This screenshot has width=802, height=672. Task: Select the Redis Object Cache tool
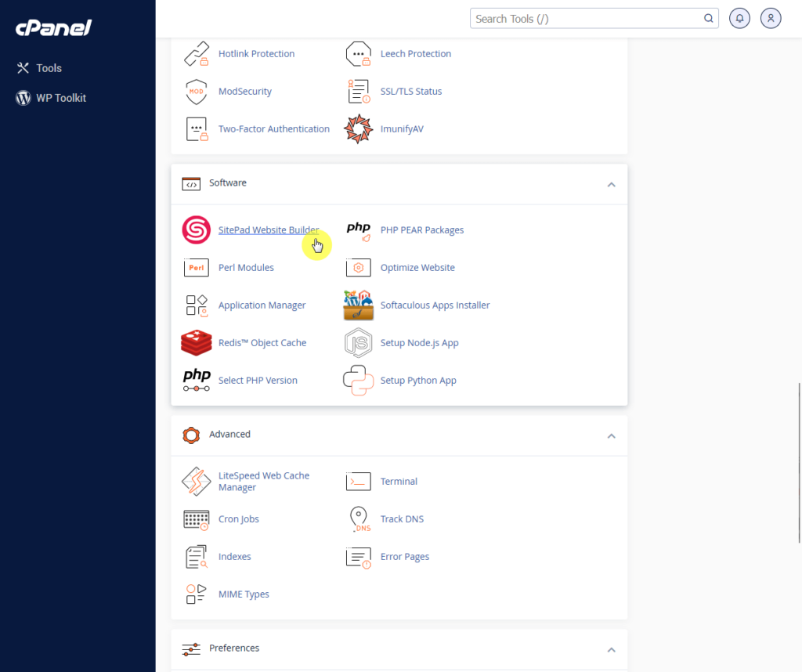click(262, 342)
